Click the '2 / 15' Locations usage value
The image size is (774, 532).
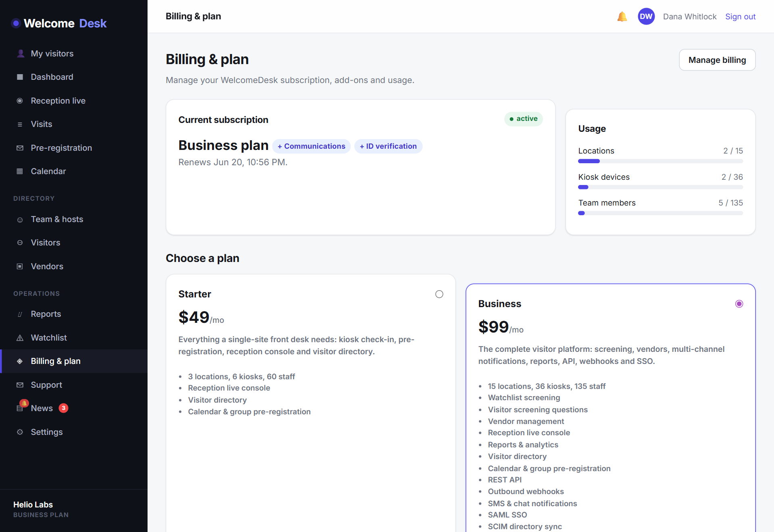click(x=733, y=151)
